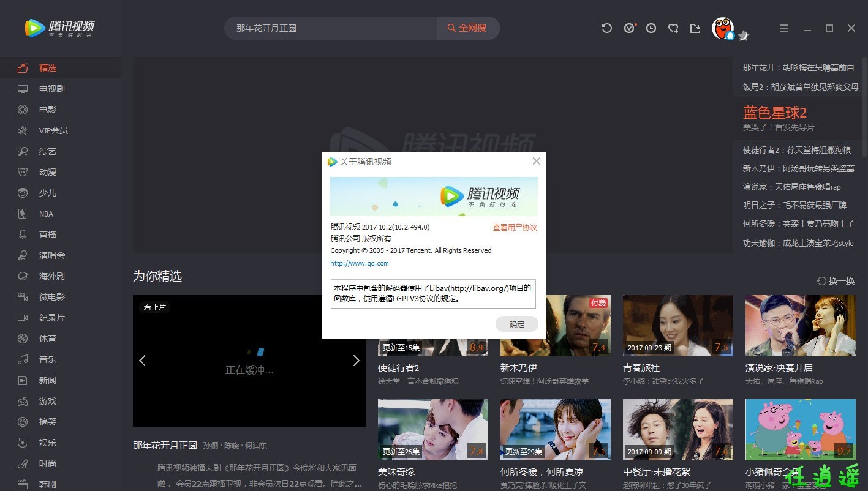Click the 腾讯视频 logo at top left
This screenshot has height=491, width=868.
point(59,28)
